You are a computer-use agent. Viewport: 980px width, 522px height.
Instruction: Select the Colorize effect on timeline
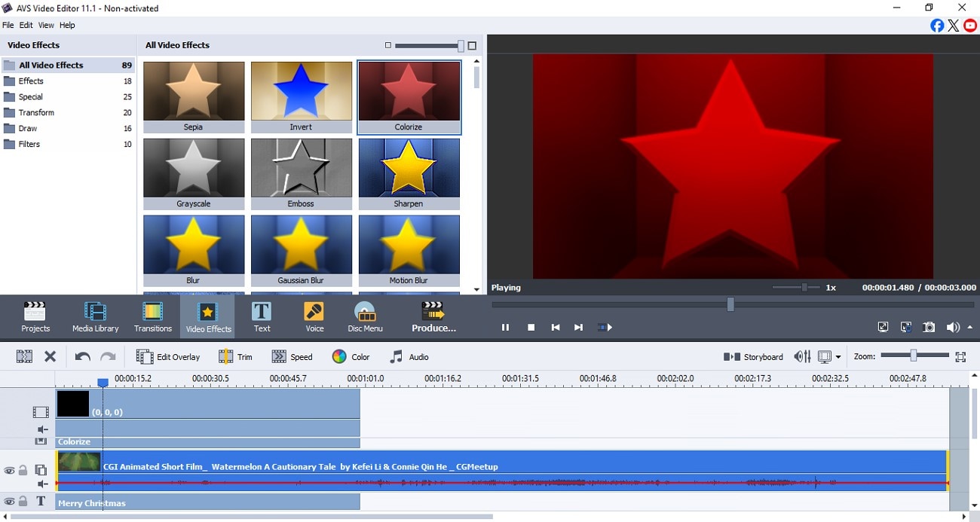208,442
